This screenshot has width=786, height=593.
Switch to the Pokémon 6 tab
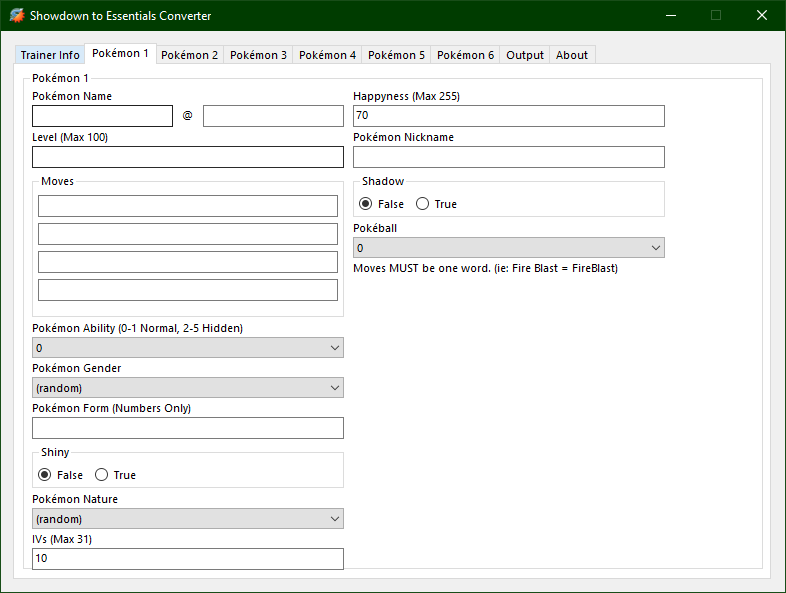465,55
